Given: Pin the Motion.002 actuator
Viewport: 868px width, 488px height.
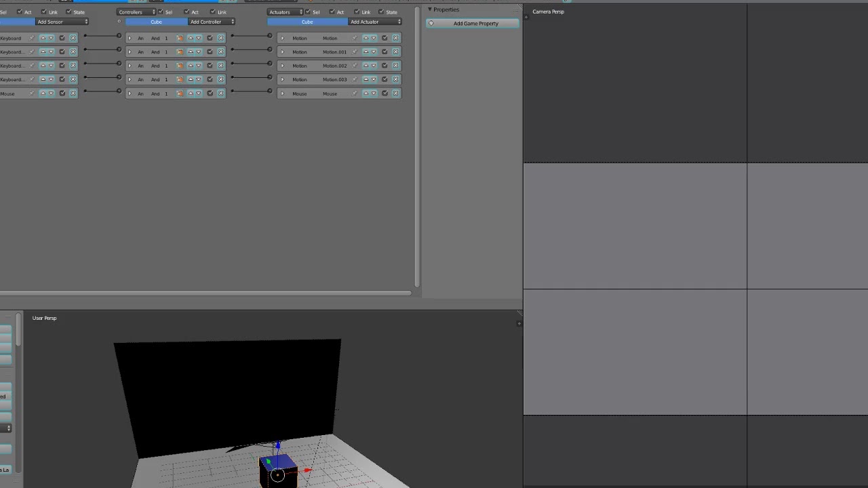Looking at the screenshot, I should tap(355, 66).
